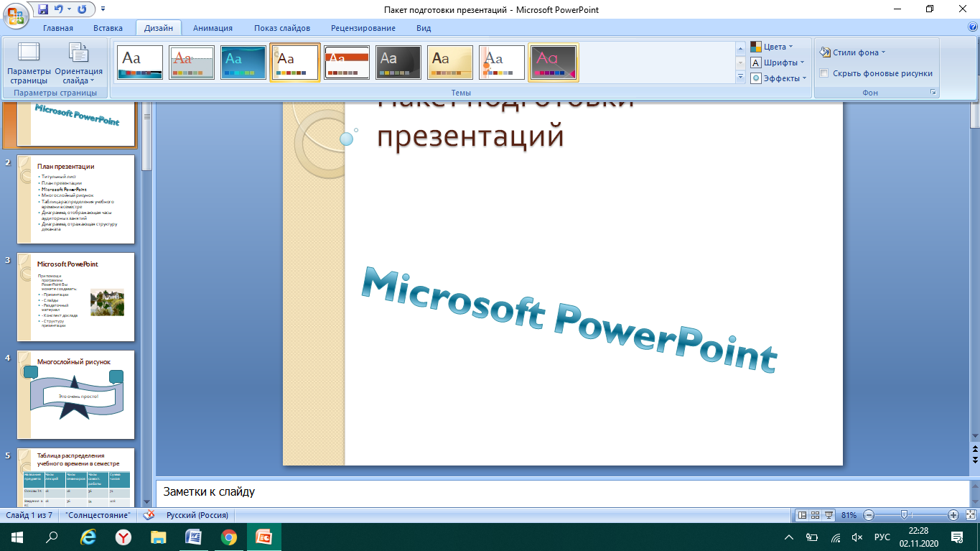980x551 pixels.
Task: Check Скрыть фоновые рисунки checkbox
Action: [824, 73]
